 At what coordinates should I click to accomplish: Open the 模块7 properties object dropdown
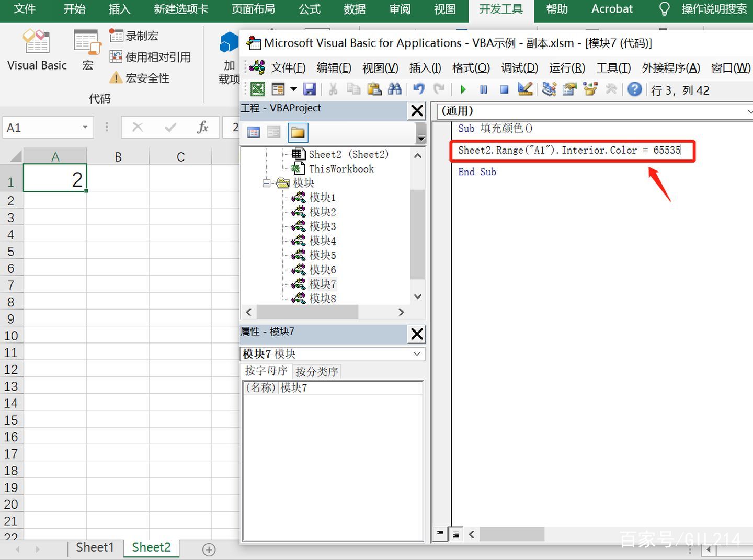tap(417, 354)
